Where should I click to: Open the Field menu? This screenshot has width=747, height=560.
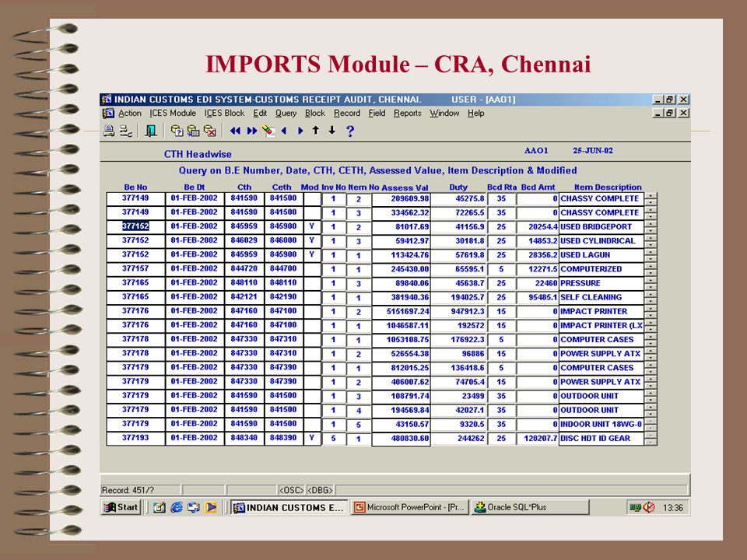coord(377,114)
